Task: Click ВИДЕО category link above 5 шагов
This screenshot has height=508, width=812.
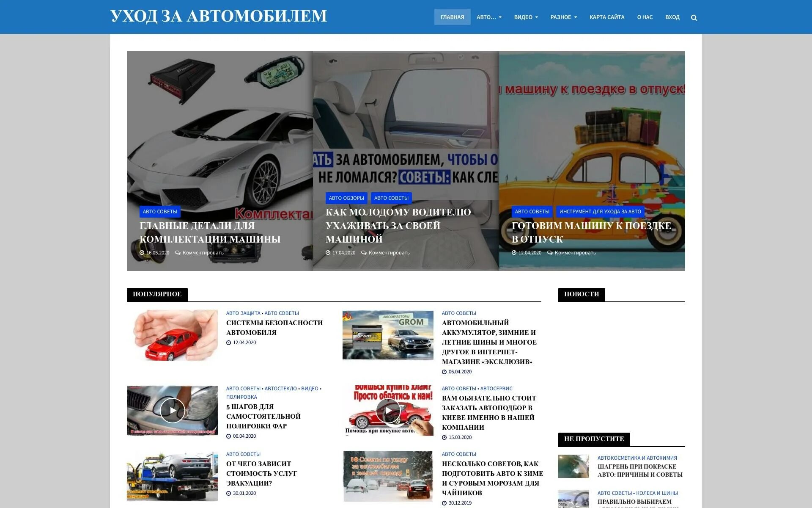Action: coord(310,389)
